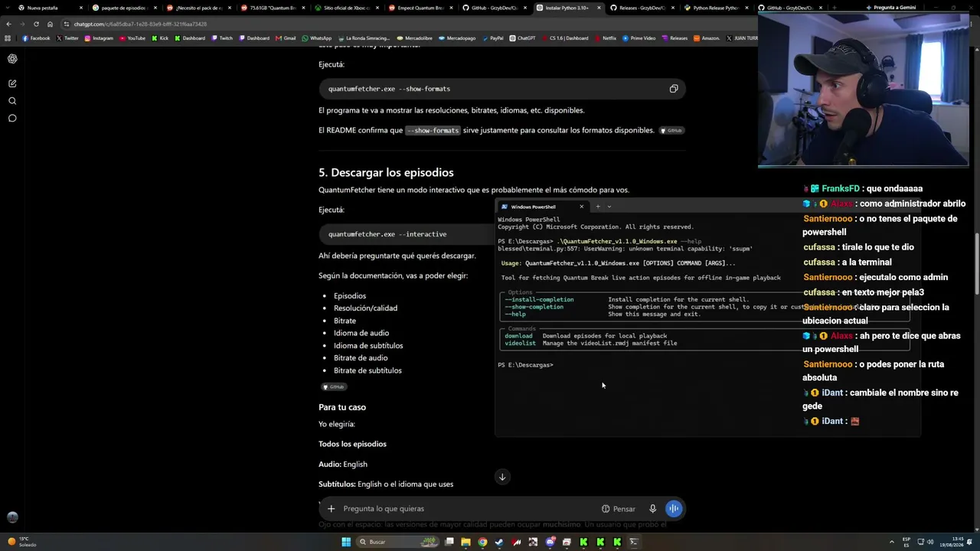
Task: Open File Explorer from the taskbar
Action: [x=465, y=542]
